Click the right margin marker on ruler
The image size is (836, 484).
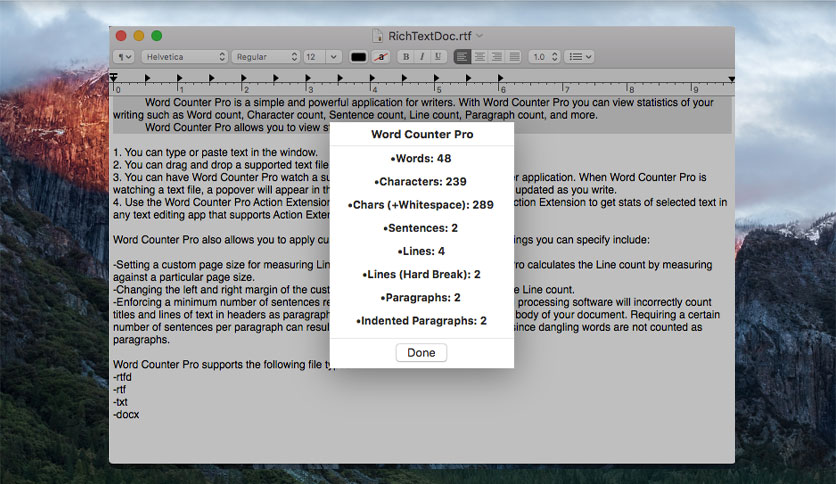pos(732,79)
